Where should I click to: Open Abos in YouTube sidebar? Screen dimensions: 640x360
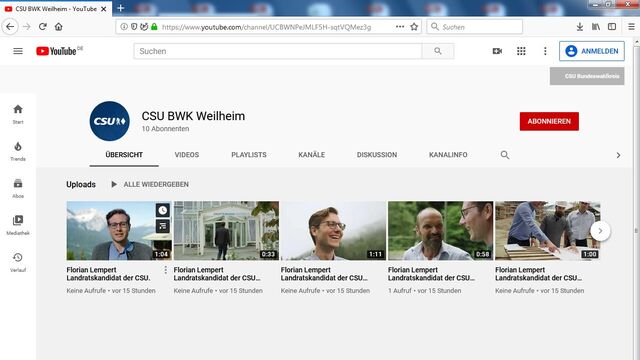pyautogui.click(x=18, y=189)
